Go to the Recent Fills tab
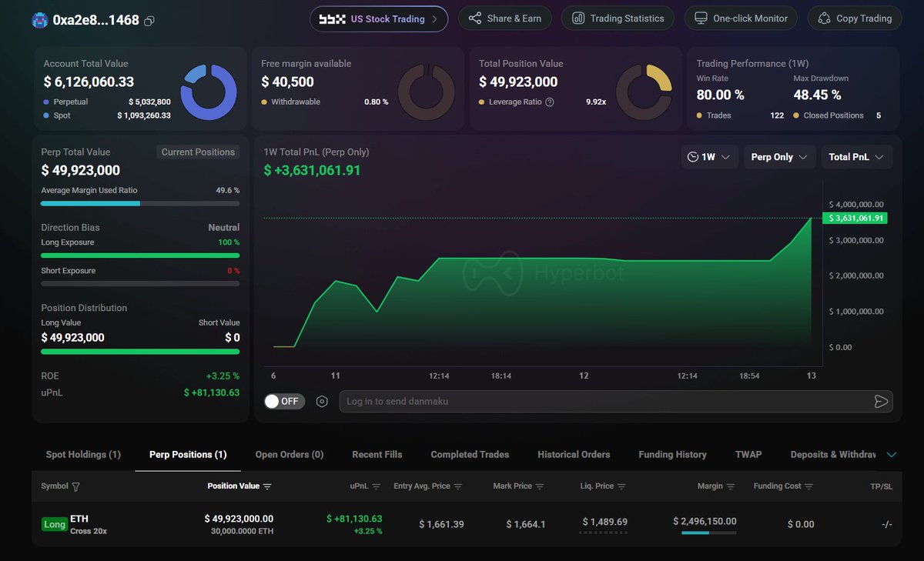This screenshot has height=561, width=924. [377, 455]
